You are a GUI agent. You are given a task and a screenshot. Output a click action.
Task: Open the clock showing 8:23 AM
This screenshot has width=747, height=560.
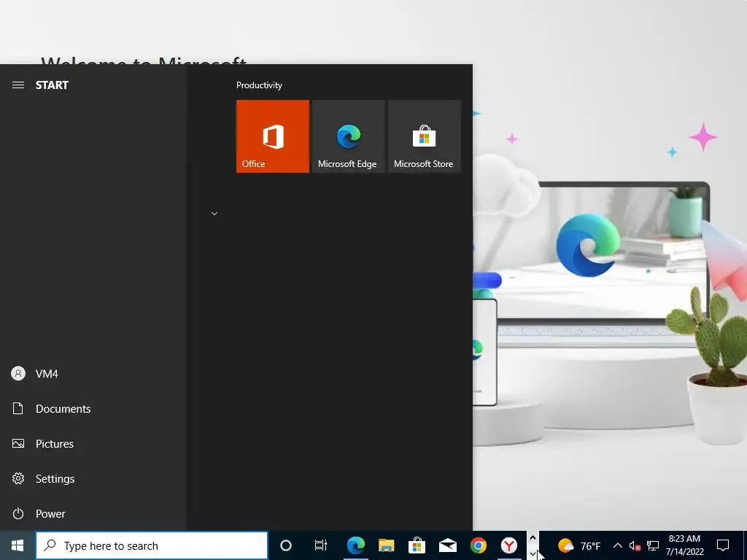click(684, 545)
